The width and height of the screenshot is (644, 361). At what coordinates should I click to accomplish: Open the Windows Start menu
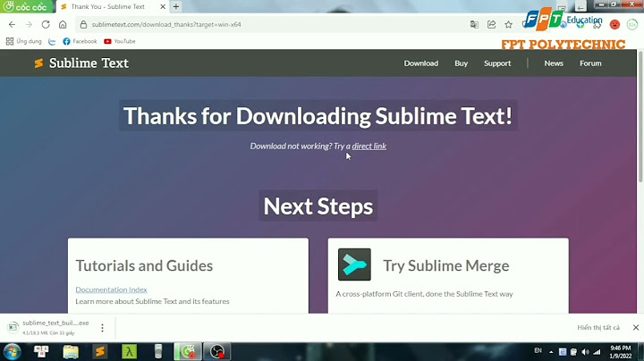12,351
